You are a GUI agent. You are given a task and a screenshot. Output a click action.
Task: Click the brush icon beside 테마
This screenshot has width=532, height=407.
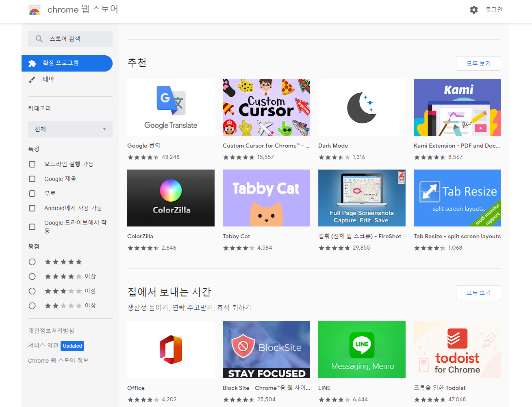tap(32, 80)
